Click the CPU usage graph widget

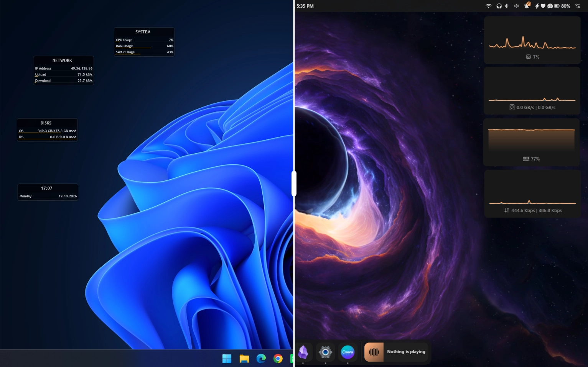pos(532,40)
